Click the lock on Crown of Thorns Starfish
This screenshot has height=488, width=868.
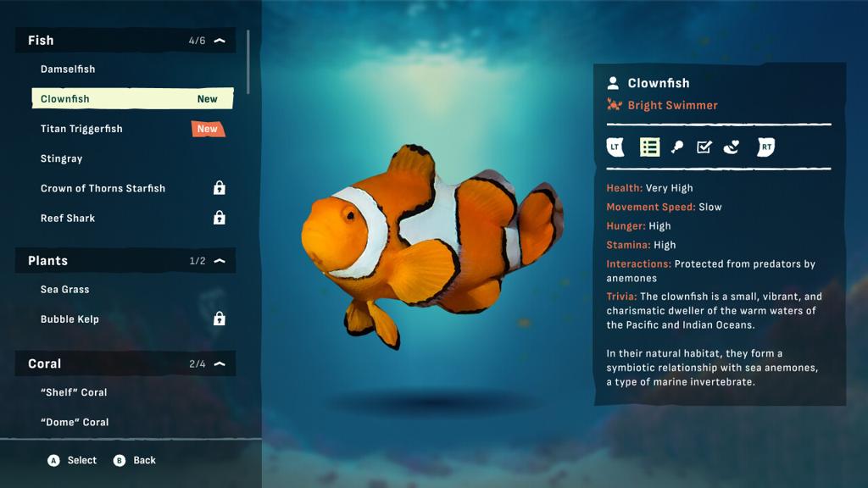[220, 187]
